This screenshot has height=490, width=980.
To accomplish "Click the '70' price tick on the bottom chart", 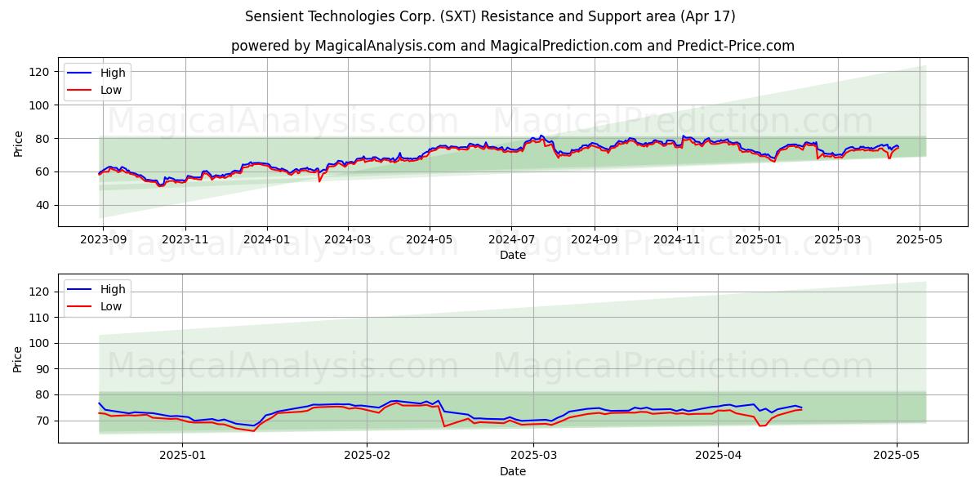I will point(44,421).
